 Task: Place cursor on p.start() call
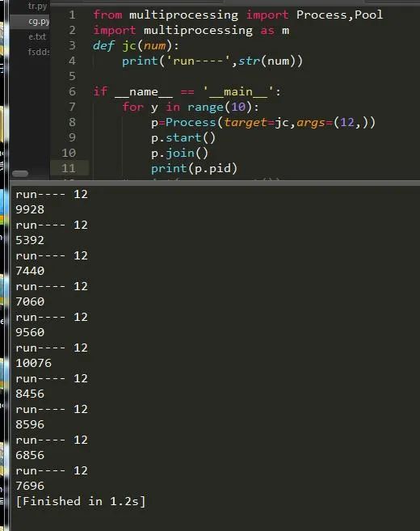pyautogui.click(x=183, y=138)
